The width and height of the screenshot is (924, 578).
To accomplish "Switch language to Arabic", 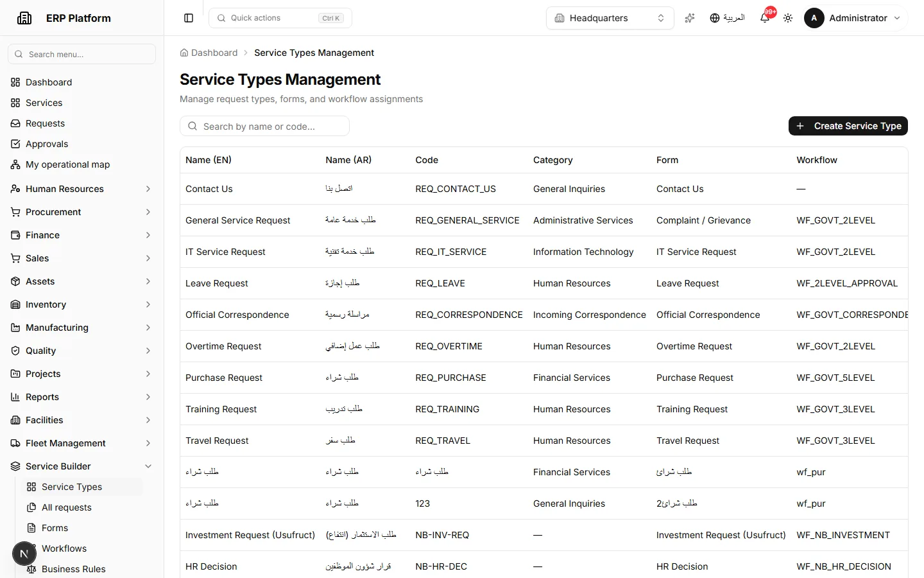I will (x=727, y=18).
